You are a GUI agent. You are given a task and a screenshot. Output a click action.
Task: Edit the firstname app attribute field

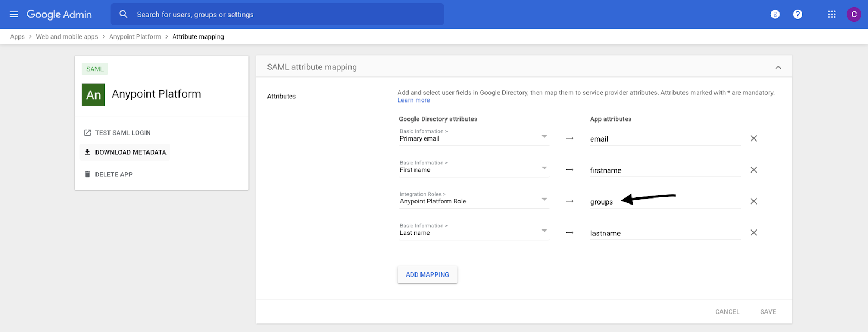(x=665, y=170)
